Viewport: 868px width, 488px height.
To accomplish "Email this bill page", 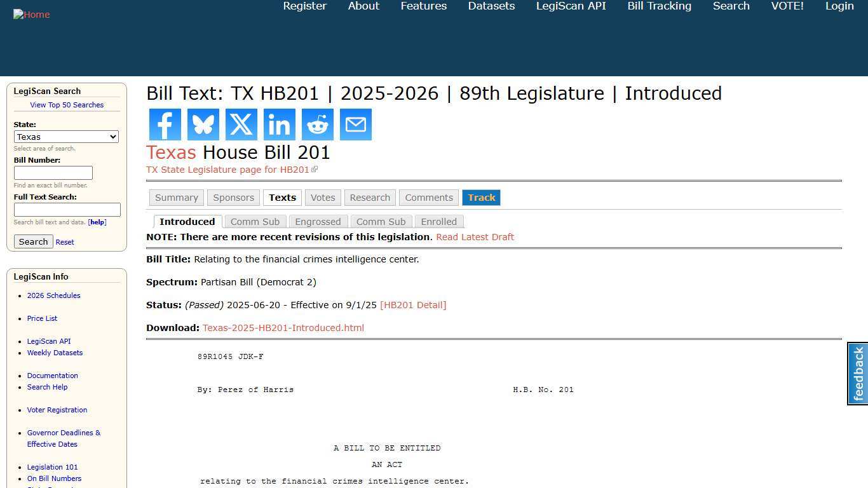I will (355, 125).
